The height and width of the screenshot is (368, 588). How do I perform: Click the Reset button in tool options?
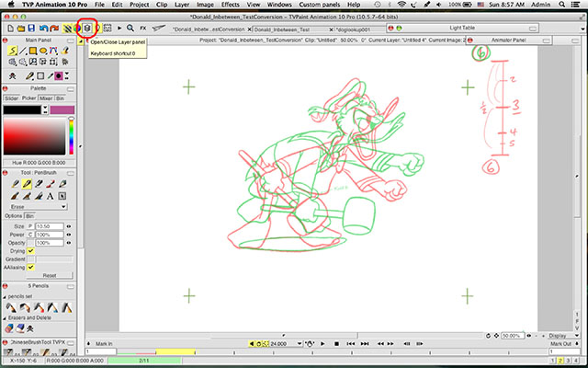(x=50, y=275)
